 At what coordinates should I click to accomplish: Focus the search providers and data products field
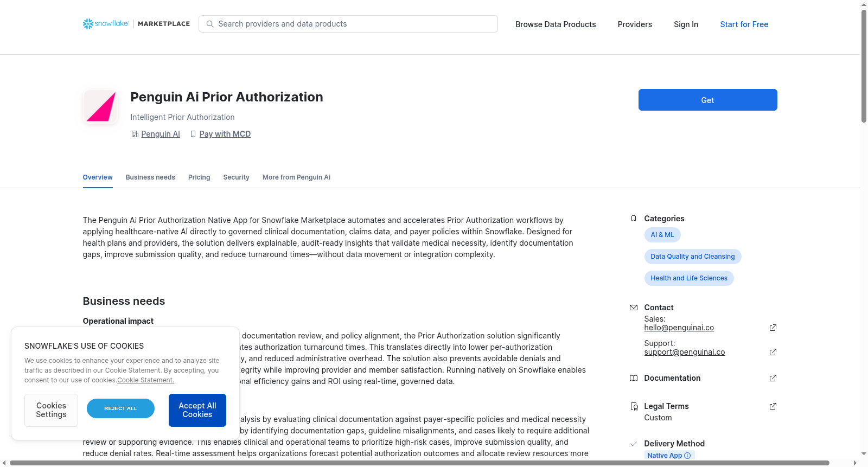tap(348, 24)
